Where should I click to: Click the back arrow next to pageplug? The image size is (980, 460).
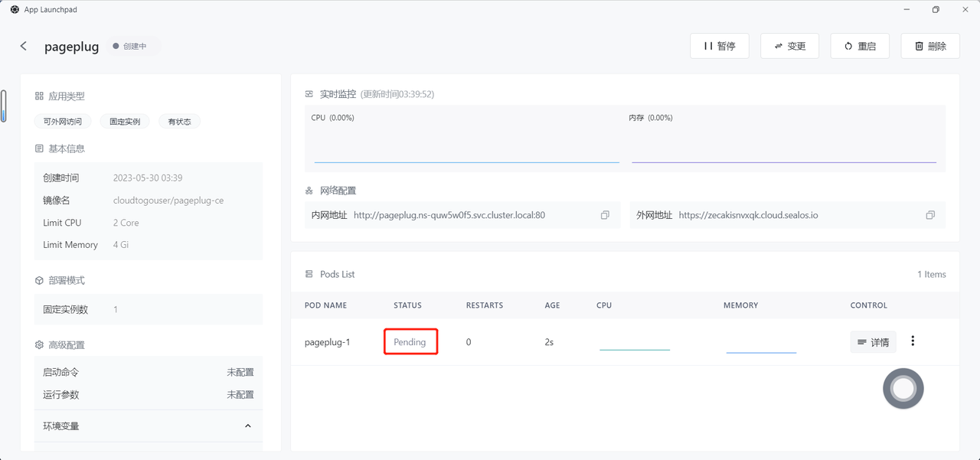pos(24,46)
